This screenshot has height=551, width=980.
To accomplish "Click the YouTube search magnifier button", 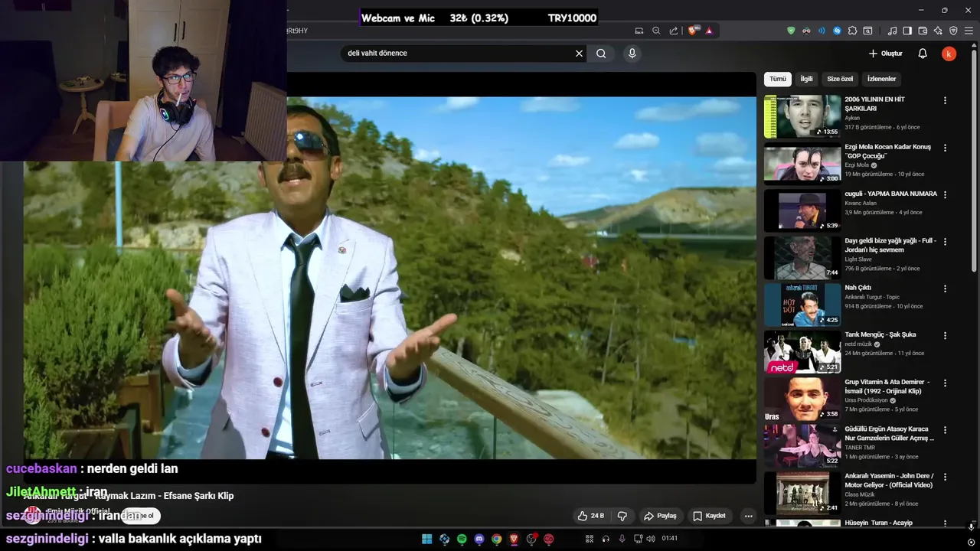I will [x=601, y=54].
